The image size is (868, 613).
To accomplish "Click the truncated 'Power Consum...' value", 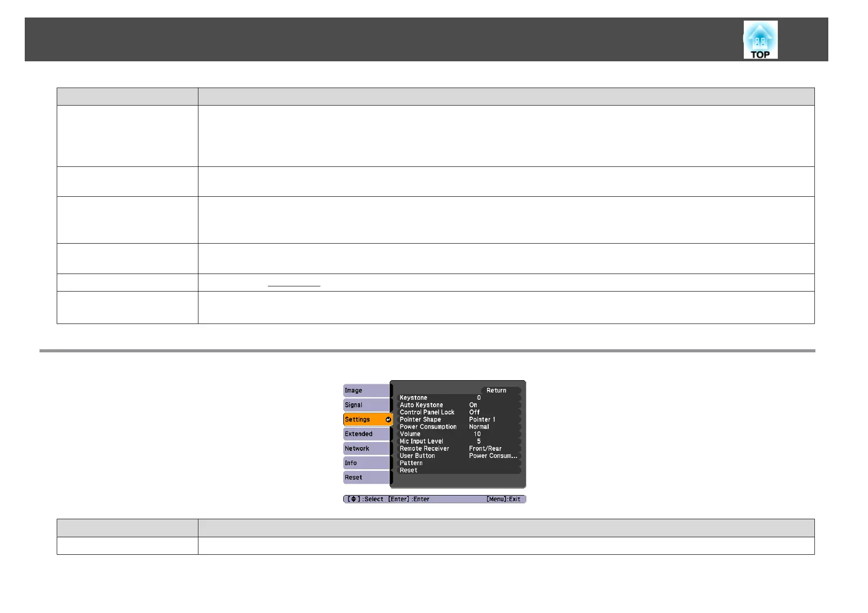I will pyautogui.click(x=493, y=455).
